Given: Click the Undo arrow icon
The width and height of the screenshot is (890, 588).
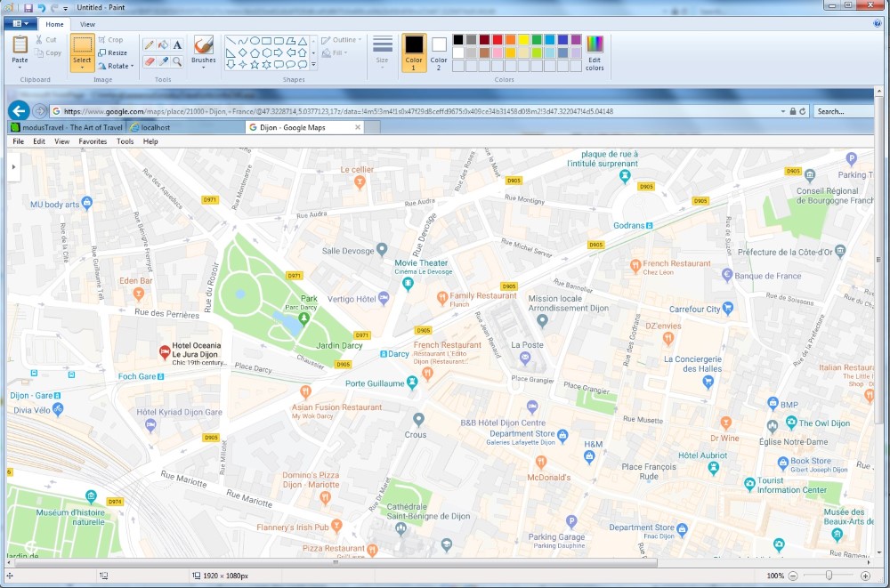Looking at the screenshot, I should (x=42, y=8).
